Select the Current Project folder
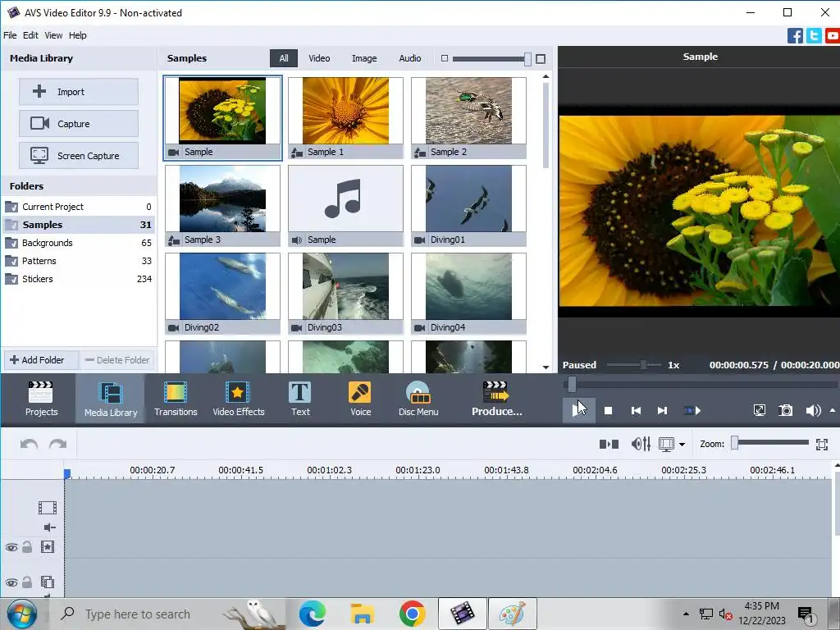This screenshot has height=630, width=840. (79, 207)
